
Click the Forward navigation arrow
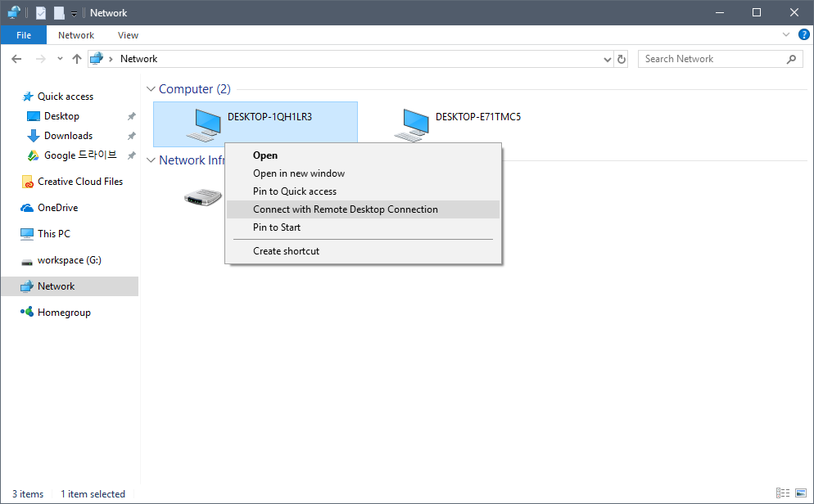click(x=40, y=59)
